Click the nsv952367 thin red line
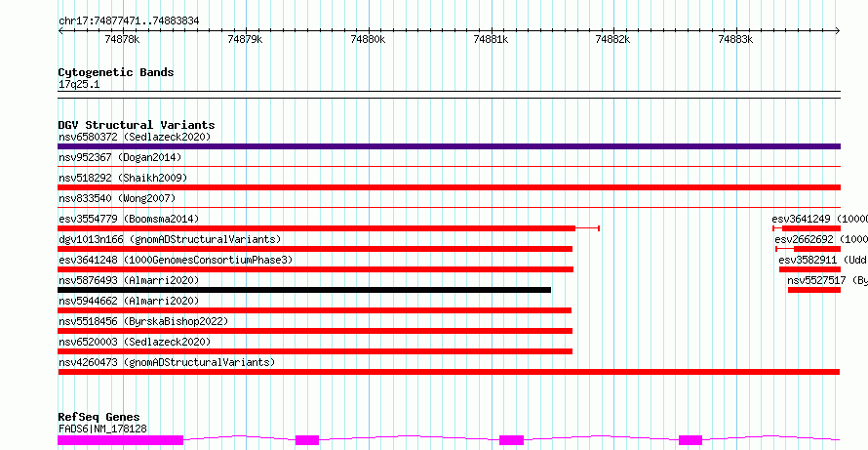 pyautogui.click(x=449, y=166)
